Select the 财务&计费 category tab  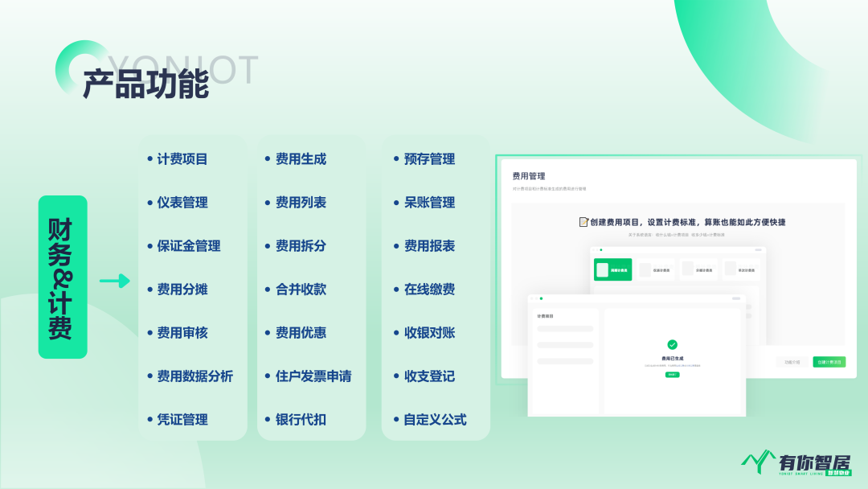(63, 277)
